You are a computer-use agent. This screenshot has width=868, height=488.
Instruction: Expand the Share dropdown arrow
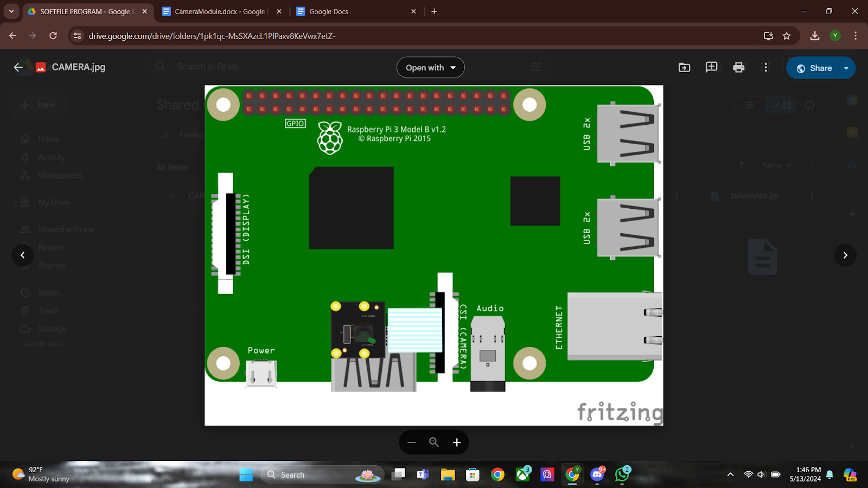[x=846, y=68]
